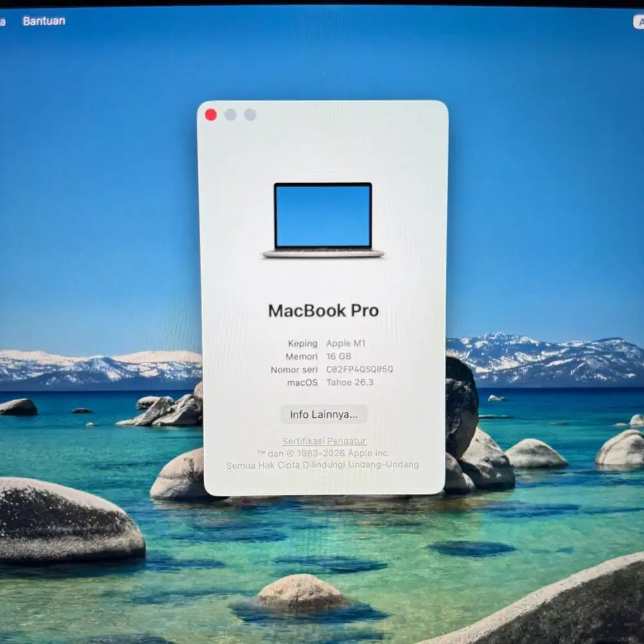Open the Sertifikasi Pengatur link
Screen dimensions: 644x644
324,441
